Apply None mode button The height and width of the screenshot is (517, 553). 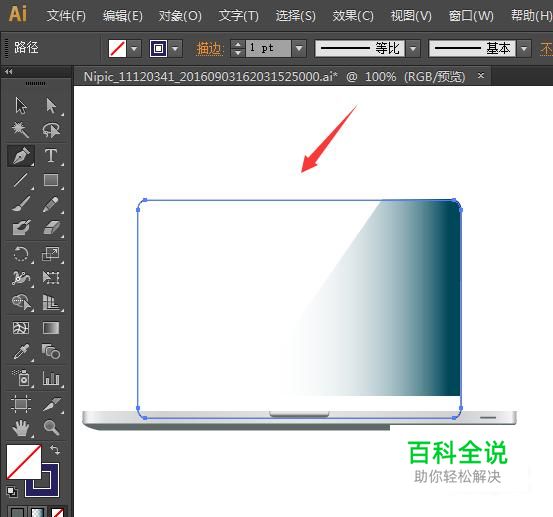[57, 512]
